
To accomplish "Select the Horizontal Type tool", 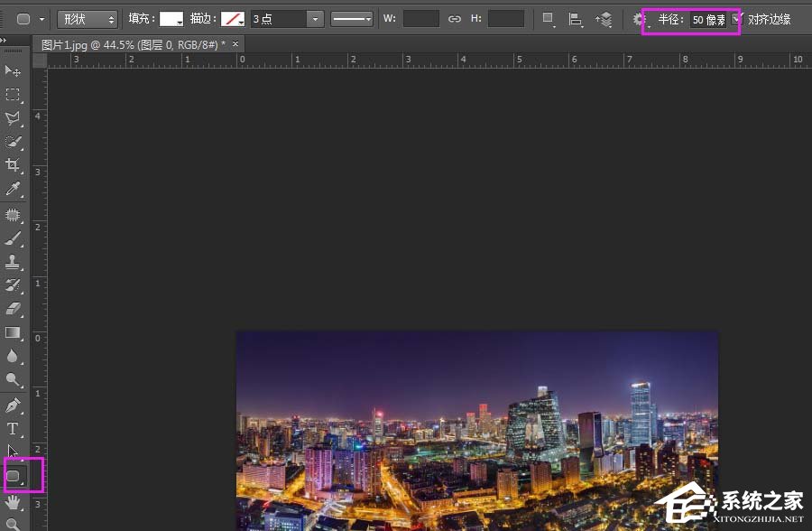I will click(14, 429).
